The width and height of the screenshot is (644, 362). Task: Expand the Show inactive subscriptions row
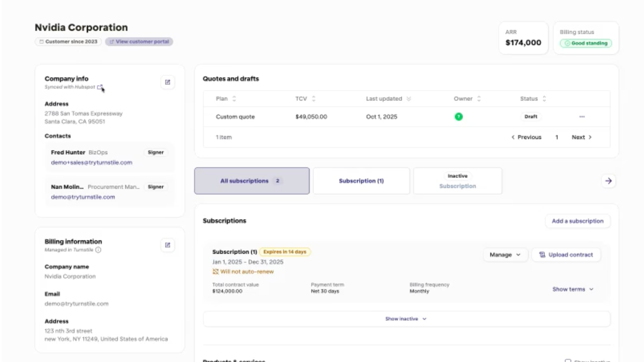tap(406, 319)
